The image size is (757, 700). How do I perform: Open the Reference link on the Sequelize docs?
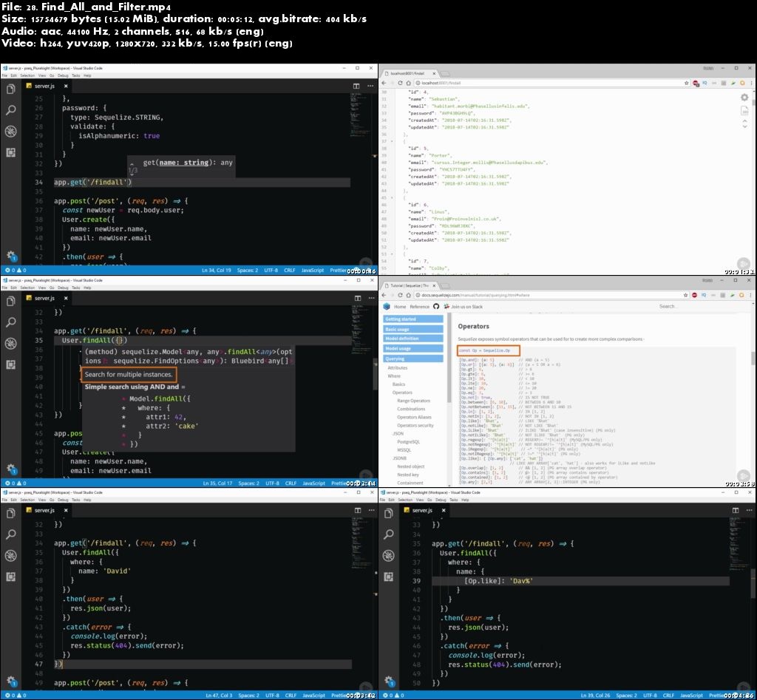point(420,307)
